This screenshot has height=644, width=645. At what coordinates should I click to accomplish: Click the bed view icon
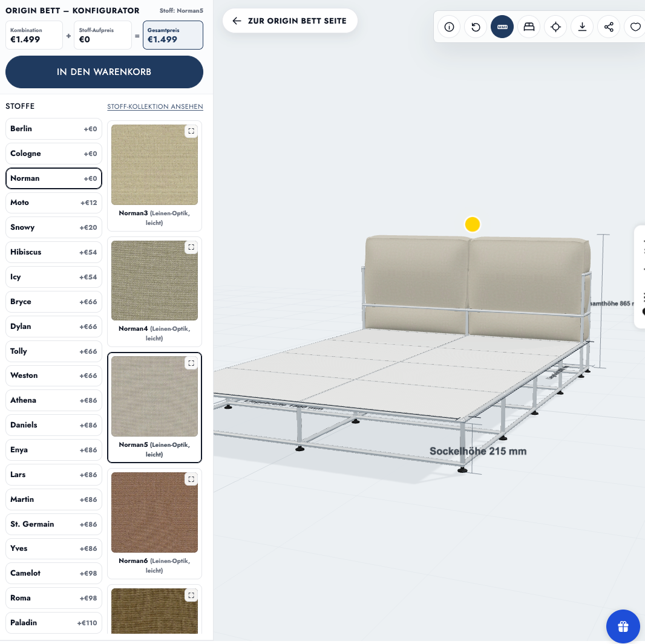click(529, 27)
